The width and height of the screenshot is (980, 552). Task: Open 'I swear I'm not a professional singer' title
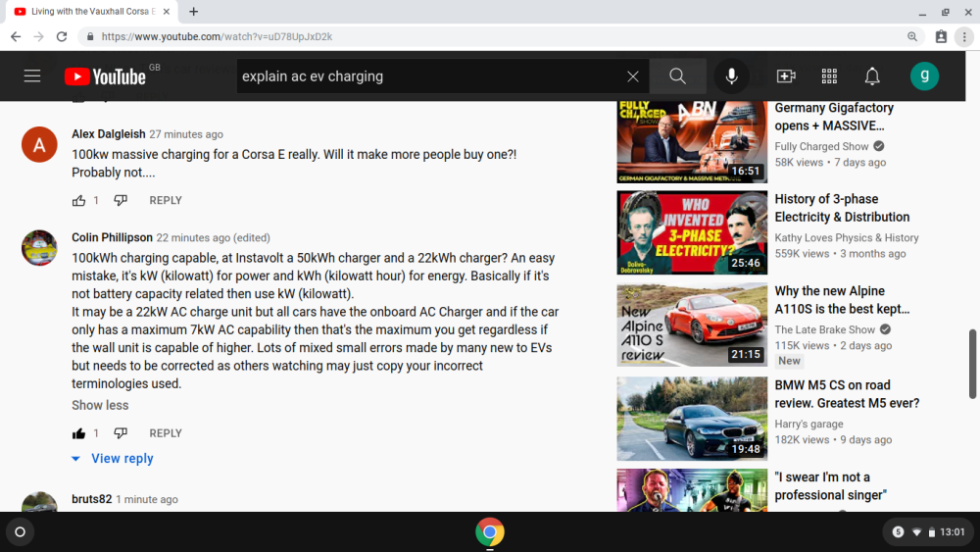(831, 485)
